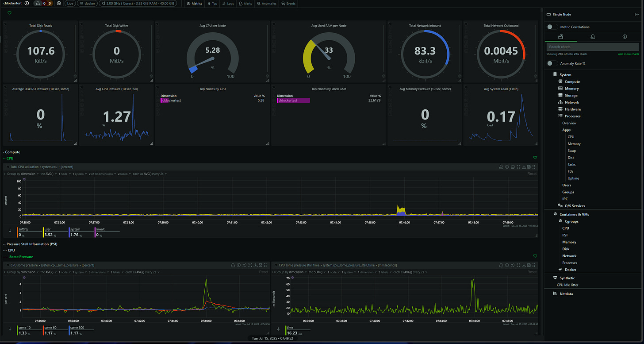Open Memory section in sidebar tree
This screenshot has width=644, height=344.
click(x=568, y=89)
